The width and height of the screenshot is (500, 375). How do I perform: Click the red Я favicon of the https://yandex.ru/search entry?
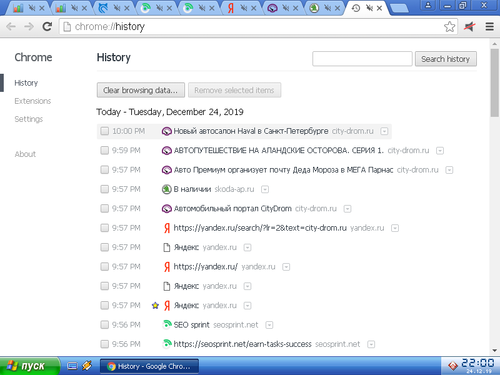[167, 228]
